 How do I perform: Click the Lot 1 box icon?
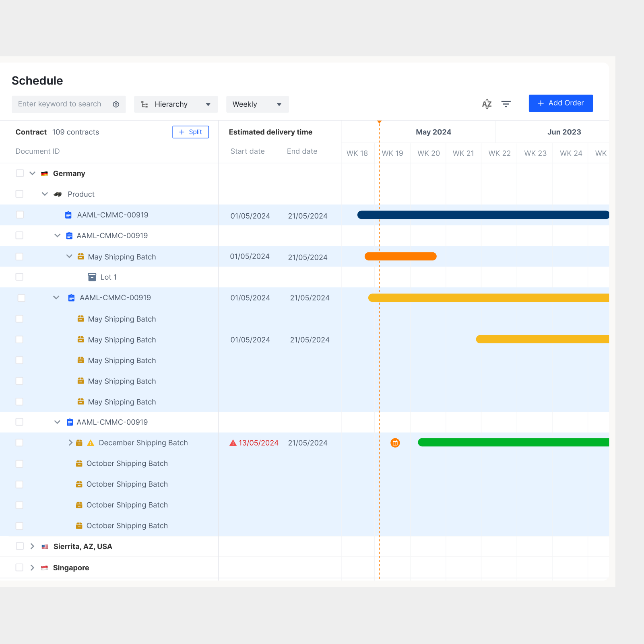[92, 277]
